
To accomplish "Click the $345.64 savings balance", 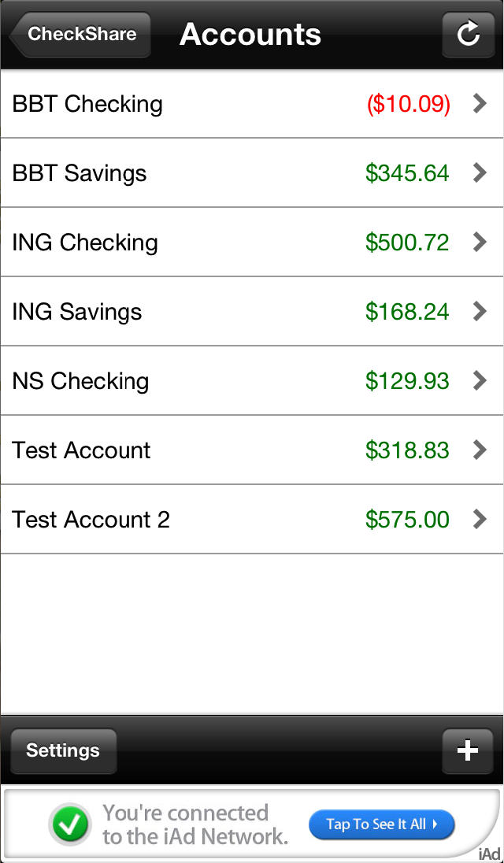I will point(407,173).
